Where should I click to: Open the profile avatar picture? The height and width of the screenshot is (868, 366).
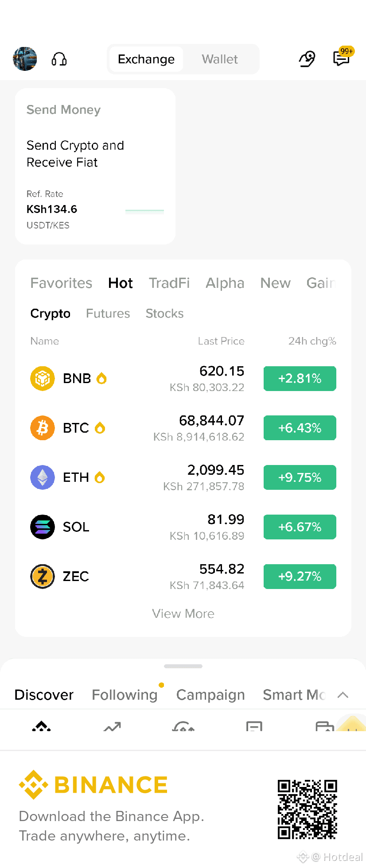click(x=25, y=59)
